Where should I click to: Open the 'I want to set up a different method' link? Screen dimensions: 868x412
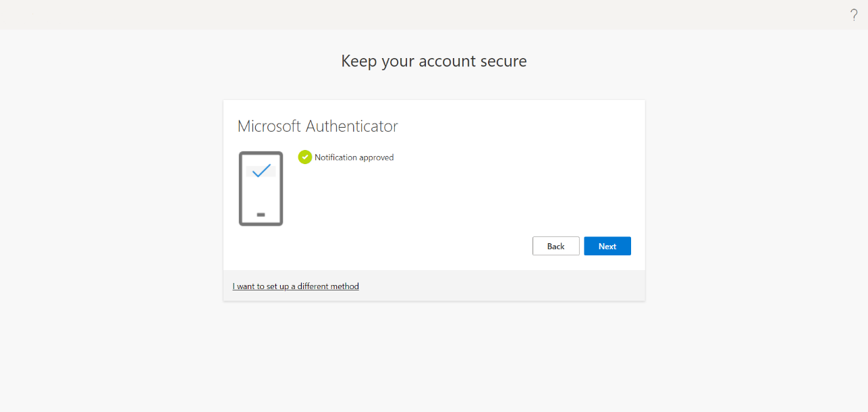pyautogui.click(x=296, y=286)
